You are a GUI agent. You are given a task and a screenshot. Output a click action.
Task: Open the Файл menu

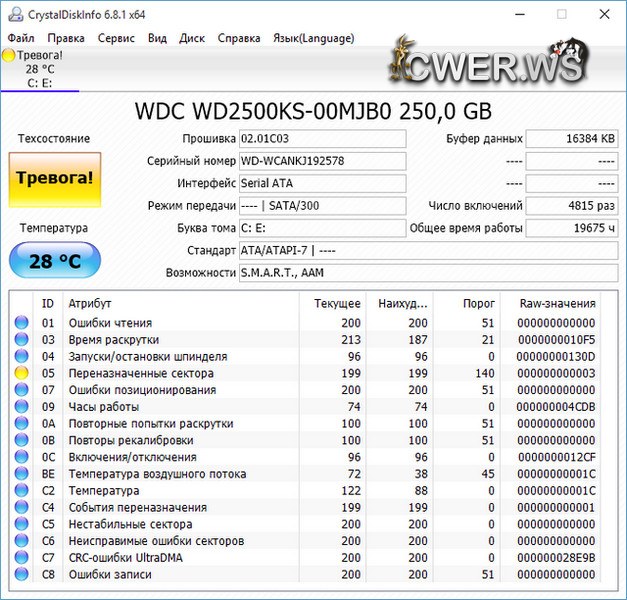[x=21, y=38]
